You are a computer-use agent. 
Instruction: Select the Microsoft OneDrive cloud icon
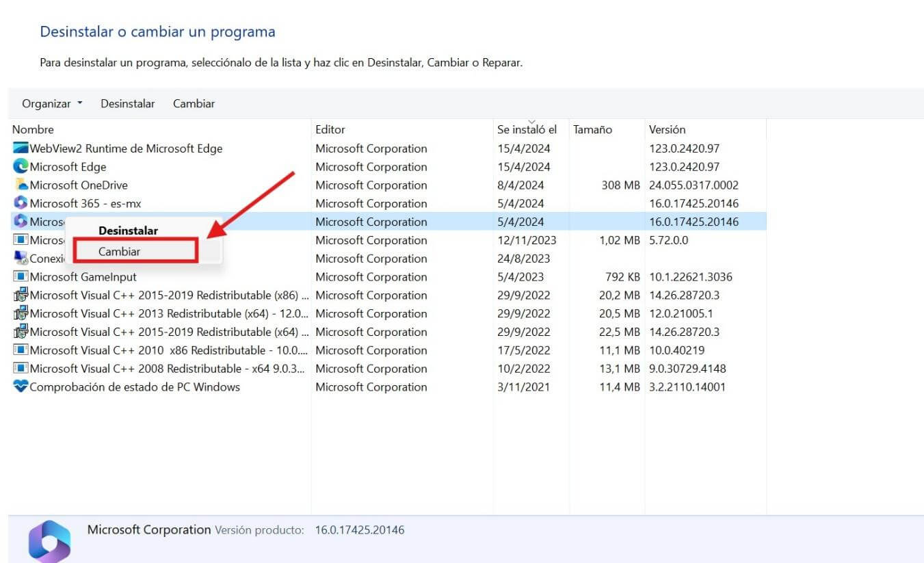click(19, 185)
